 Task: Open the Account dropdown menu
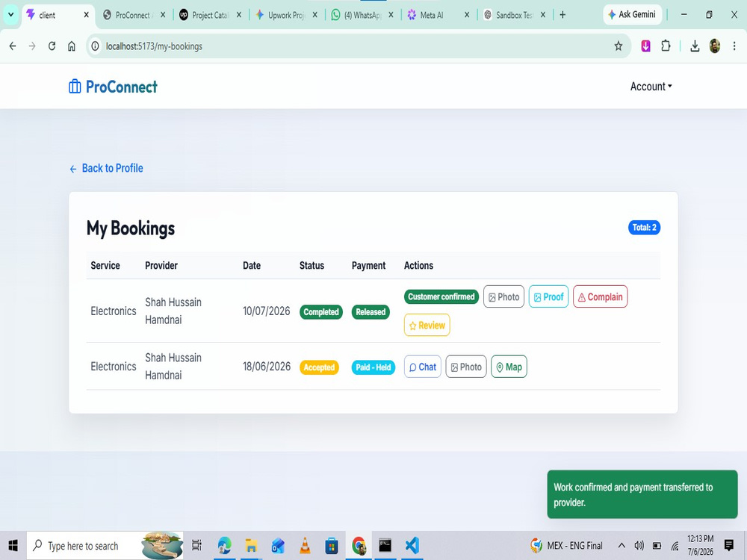[x=651, y=87]
